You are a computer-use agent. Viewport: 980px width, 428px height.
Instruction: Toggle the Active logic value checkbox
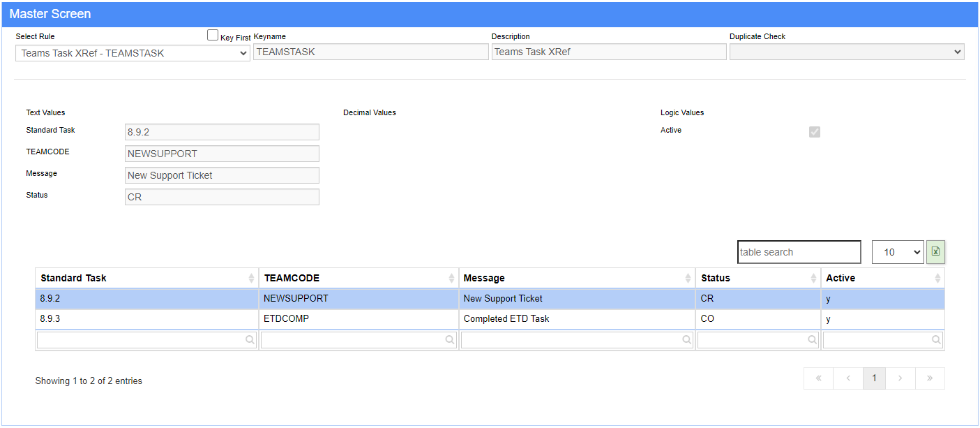pyautogui.click(x=814, y=132)
